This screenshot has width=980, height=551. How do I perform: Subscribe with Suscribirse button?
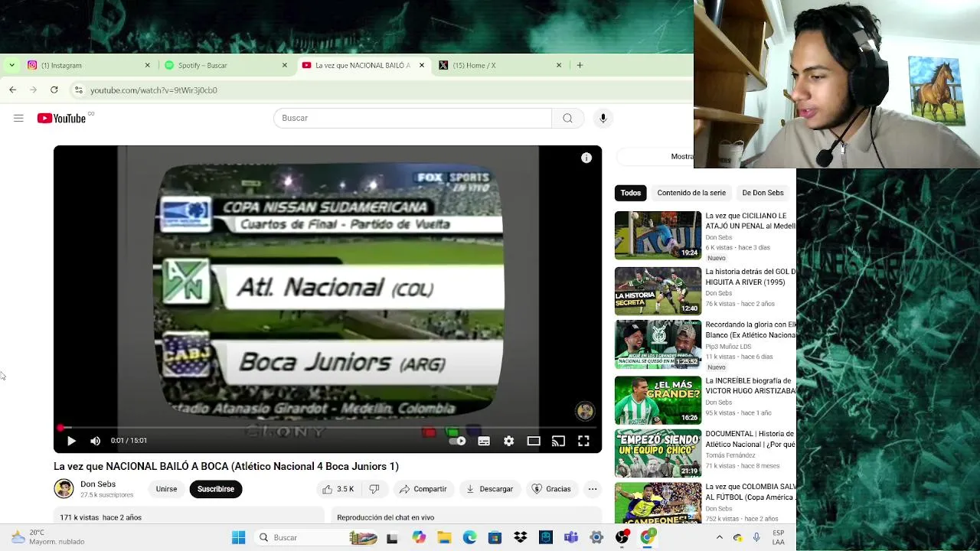pyautogui.click(x=216, y=489)
